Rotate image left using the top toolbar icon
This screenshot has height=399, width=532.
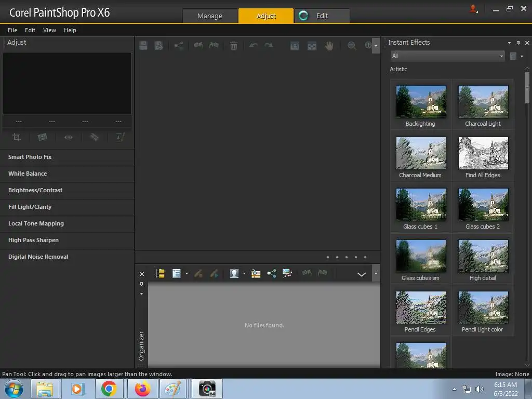pyautogui.click(x=198, y=45)
